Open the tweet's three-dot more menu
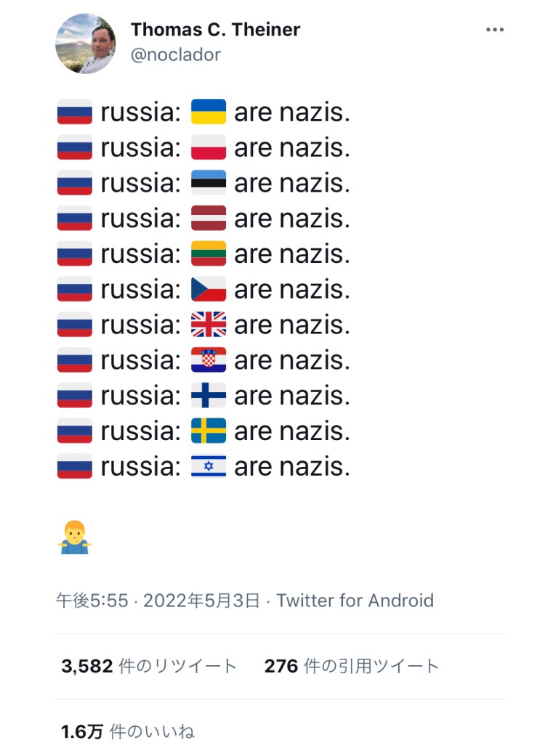 coord(495,30)
